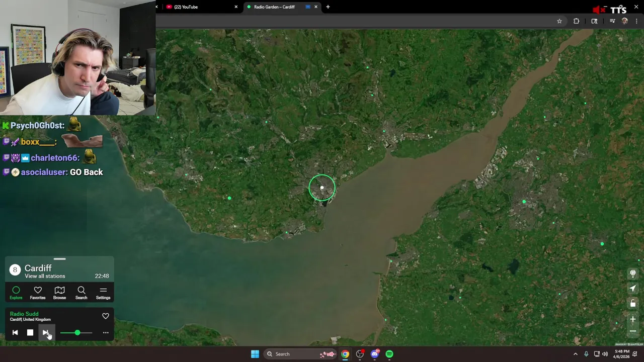Click the network tray icon
The height and width of the screenshot is (362, 644).
tap(597, 354)
